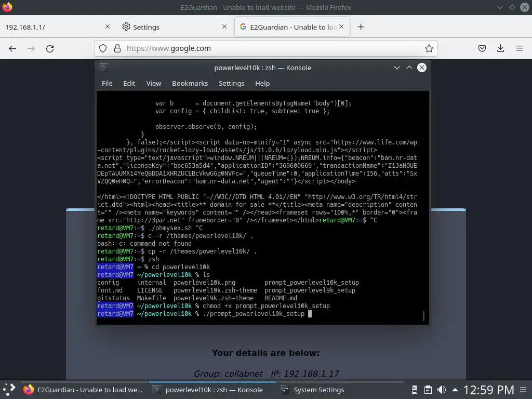Click 'README.md' in terminal listing
Screen dimensions: 532x399
click(x=281, y=298)
